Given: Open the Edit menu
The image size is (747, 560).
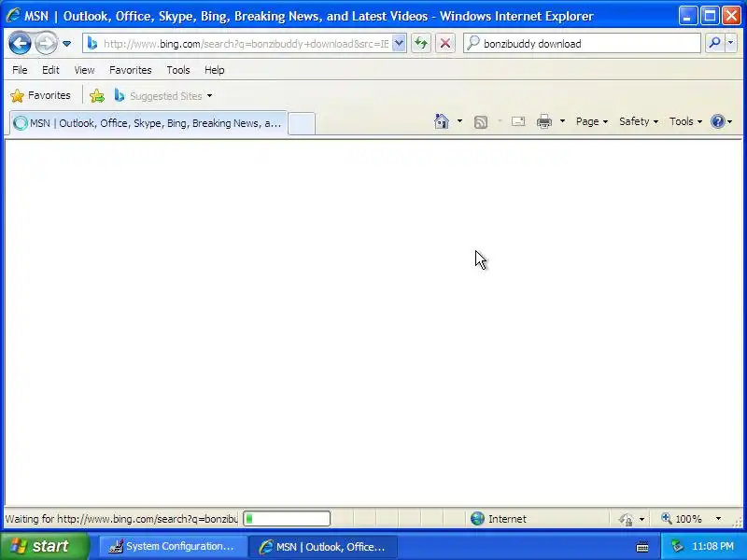Looking at the screenshot, I should (50, 70).
